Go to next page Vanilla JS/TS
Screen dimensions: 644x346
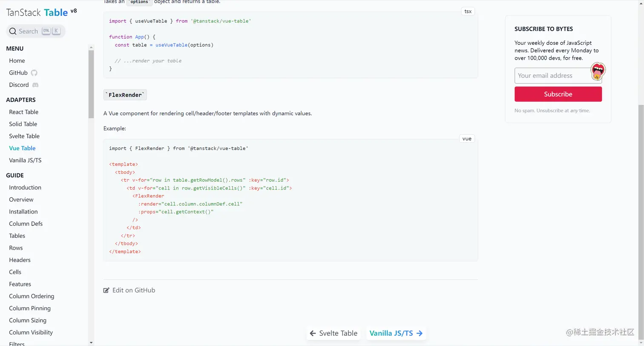[x=391, y=333]
